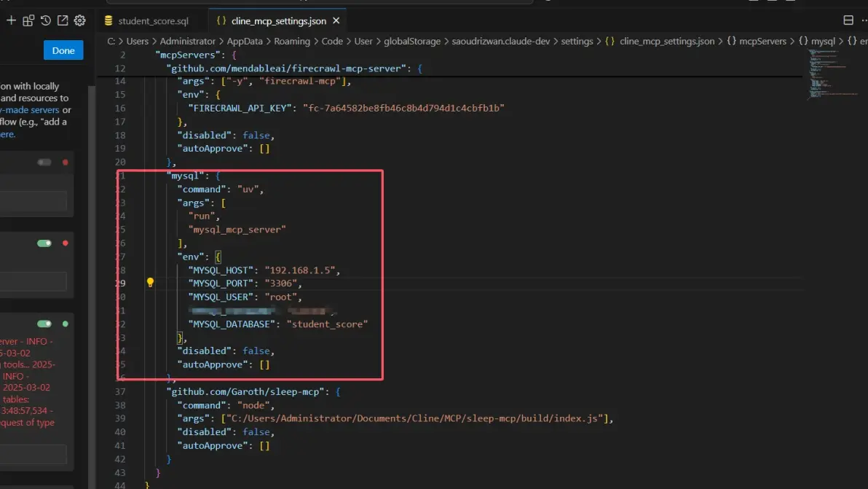
Task: Click the MYSQL_HOST value 192.168.1.5
Action: tap(301, 270)
